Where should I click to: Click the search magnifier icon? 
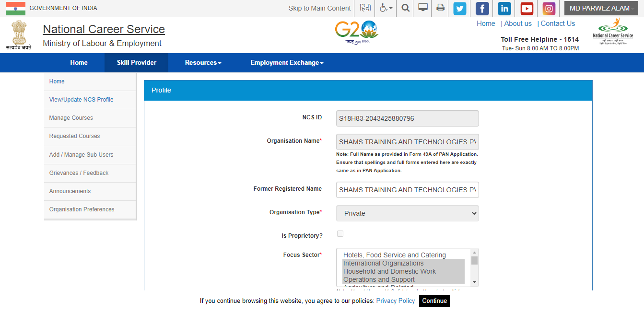pyautogui.click(x=406, y=8)
